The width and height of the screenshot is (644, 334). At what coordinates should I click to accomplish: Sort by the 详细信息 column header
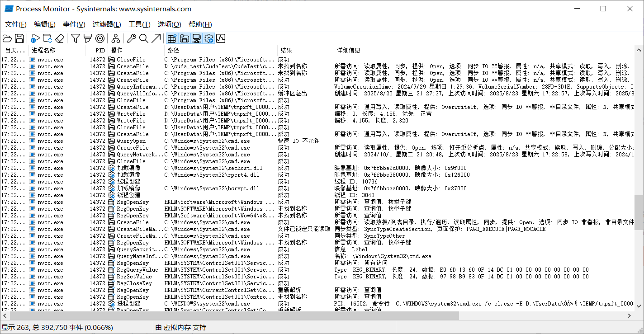(x=484, y=50)
